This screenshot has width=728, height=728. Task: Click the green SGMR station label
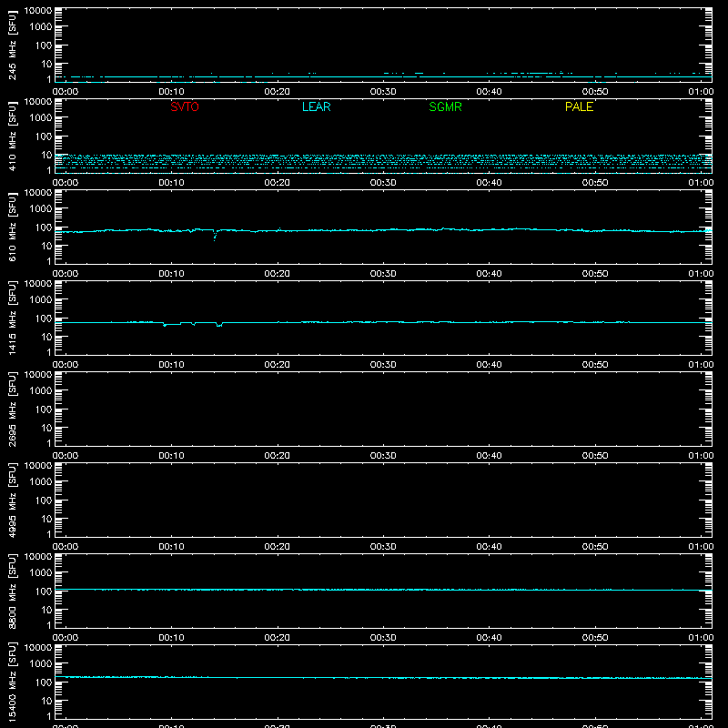click(x=445, y=106)
